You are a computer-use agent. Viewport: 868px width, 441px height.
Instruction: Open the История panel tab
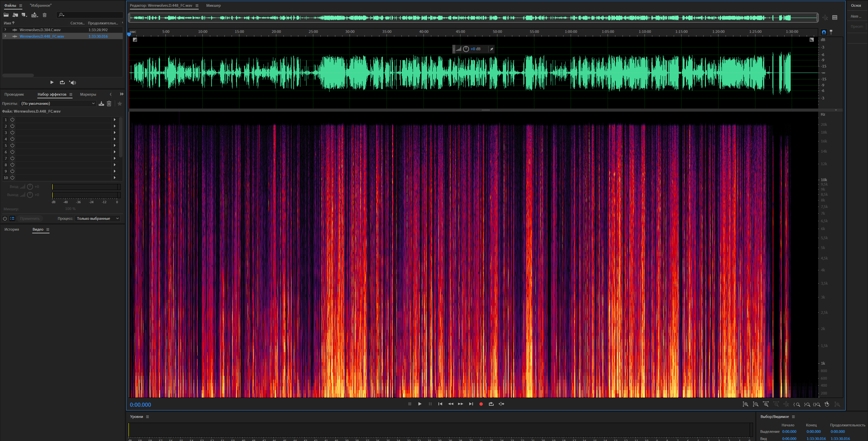pyautogui.click(x=12, y=230)
